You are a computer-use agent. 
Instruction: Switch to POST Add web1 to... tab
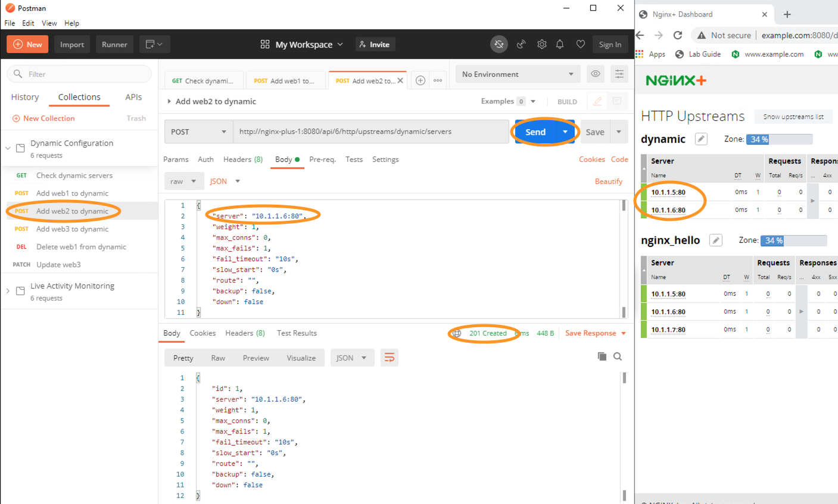pyautogui.click(x=285, y=81)
